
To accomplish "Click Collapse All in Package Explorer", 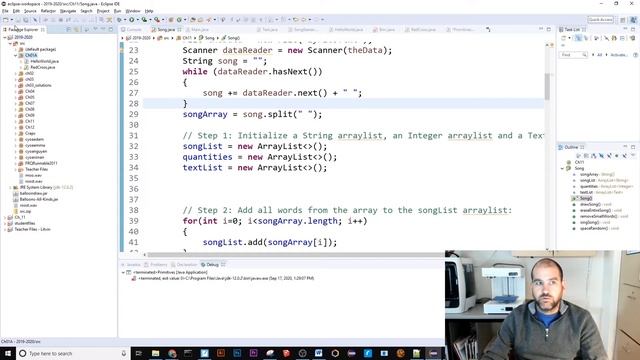I will pos(69,29).
